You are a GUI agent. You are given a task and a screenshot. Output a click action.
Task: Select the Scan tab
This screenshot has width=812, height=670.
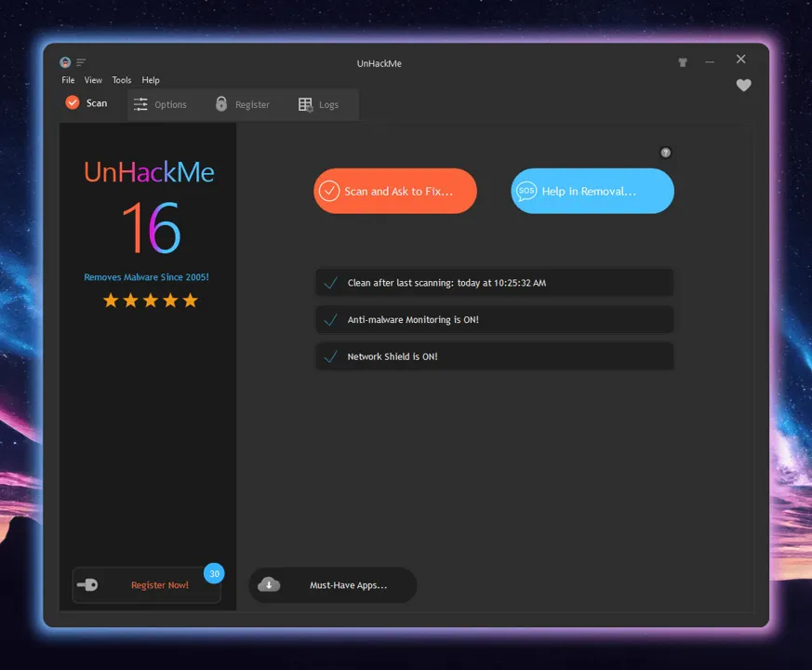(x=87, y=103)
